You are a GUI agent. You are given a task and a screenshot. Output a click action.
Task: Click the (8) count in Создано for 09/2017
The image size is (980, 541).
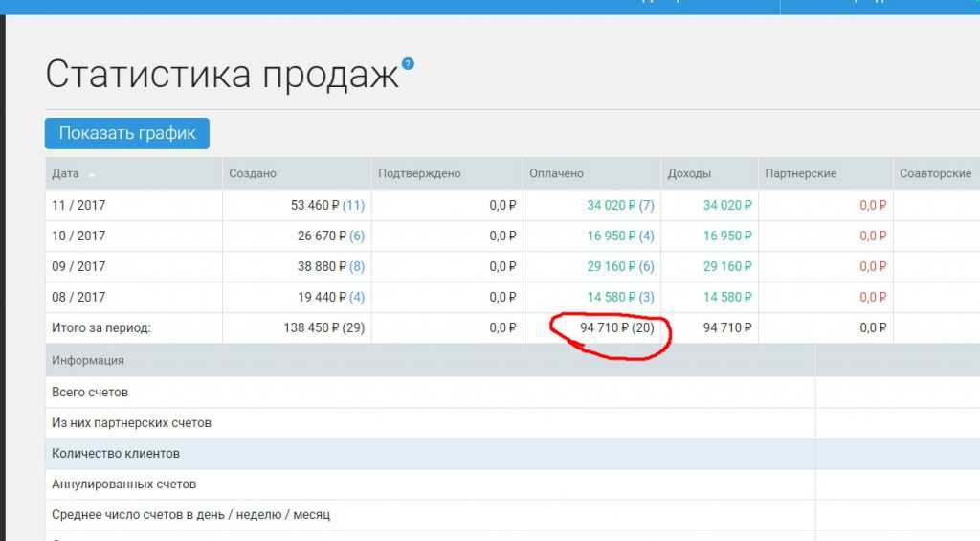click(x=356, y=266)
